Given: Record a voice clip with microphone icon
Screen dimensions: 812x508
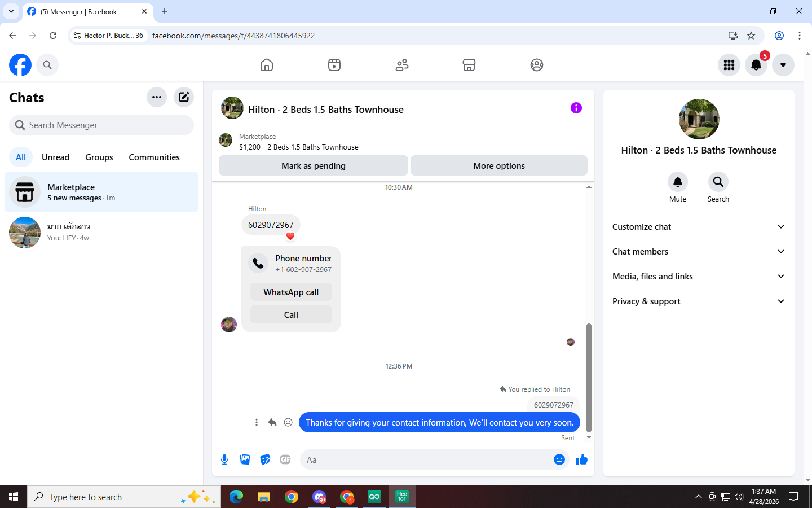Looking at the screenshot, I should (x=224, y=459).
